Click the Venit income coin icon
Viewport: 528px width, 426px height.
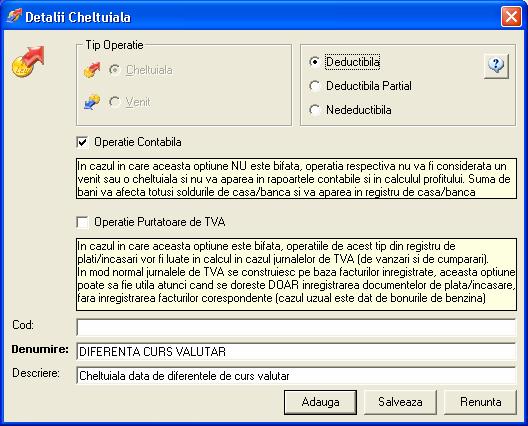coord(92,102)
